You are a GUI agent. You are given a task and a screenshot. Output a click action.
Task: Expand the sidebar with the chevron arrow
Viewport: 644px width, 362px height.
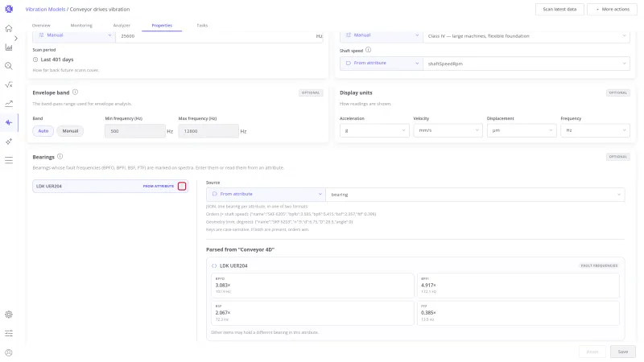(x=16, y=38)
